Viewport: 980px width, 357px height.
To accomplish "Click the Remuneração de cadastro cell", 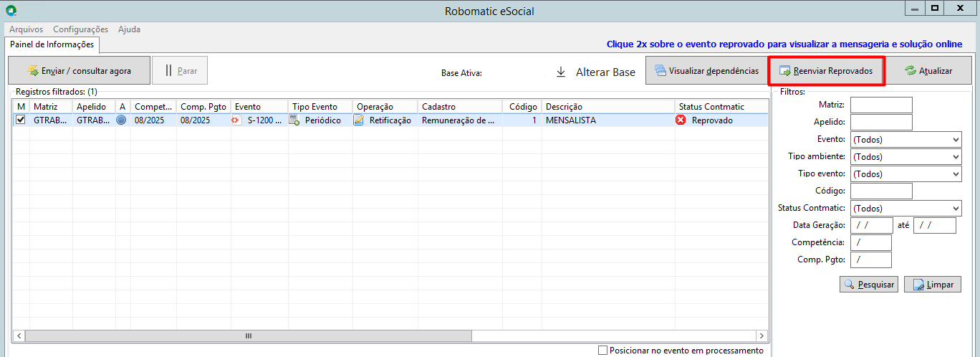I will 459,120.
